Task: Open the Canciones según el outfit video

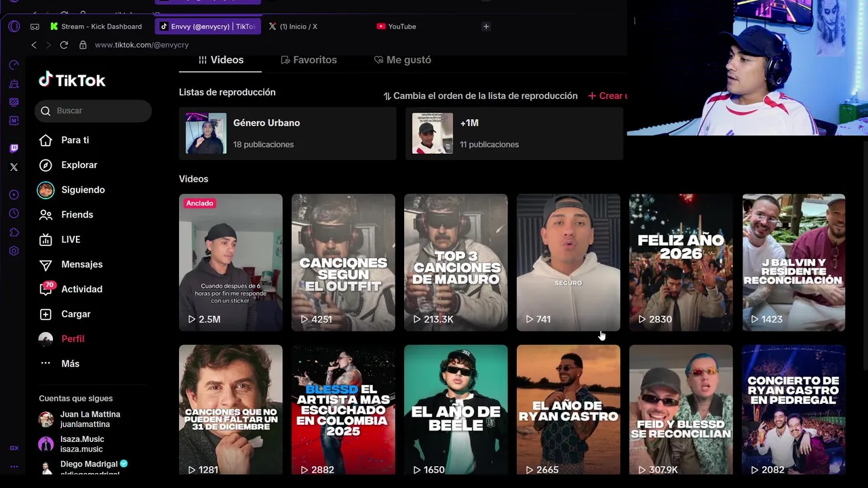Action: [343, 263]
